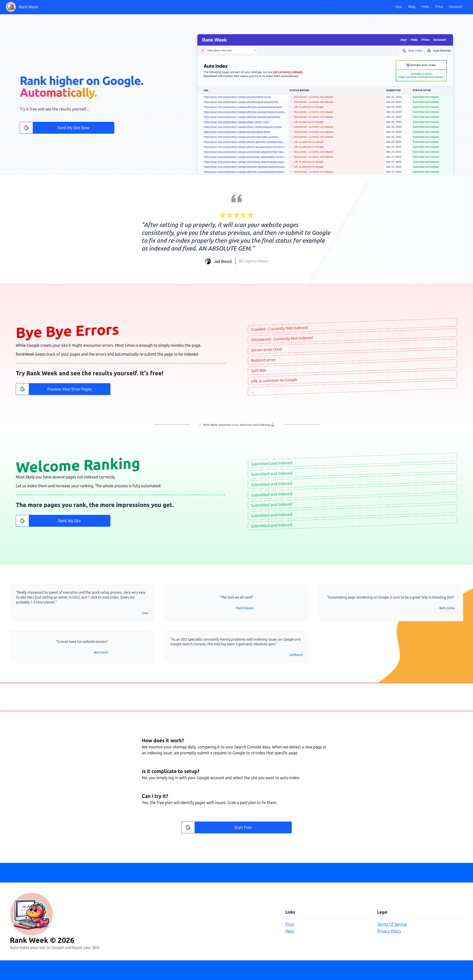Screen dimensions: 473x980
Task: Click the STATUS BEFORE column header
Action: 299,91
